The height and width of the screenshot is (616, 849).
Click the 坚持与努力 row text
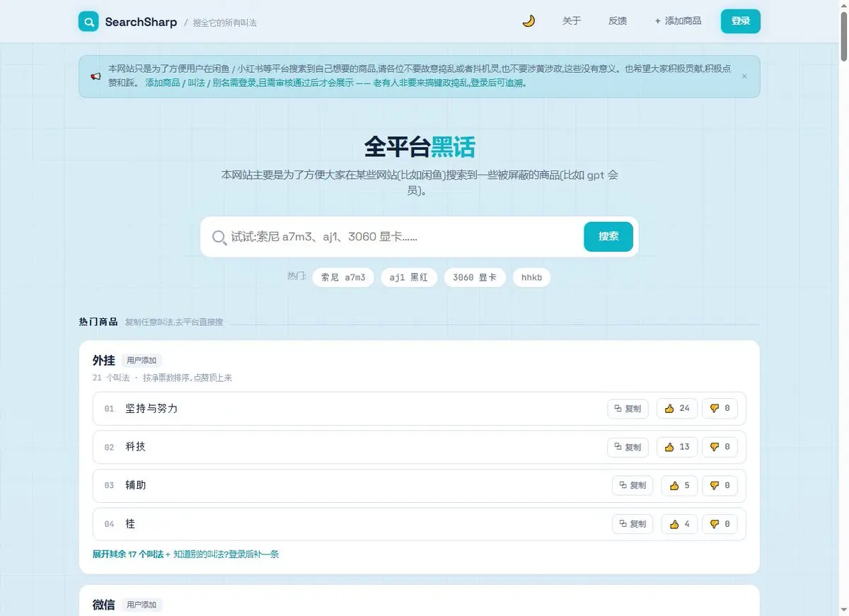(x=151, y=409)
